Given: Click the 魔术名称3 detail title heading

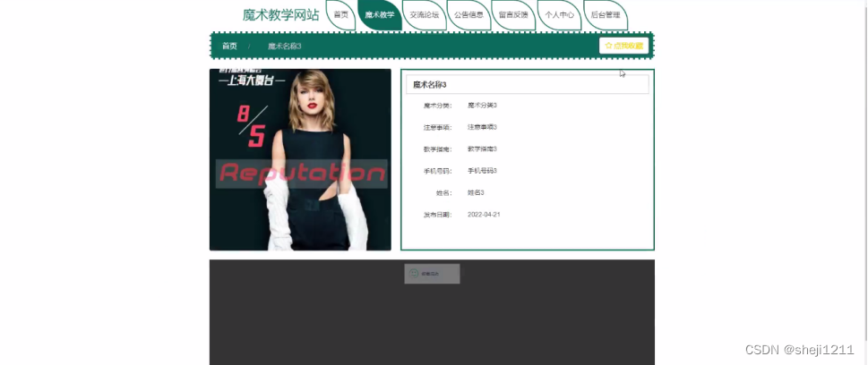Looking at the screenshot, I should click(430, 85).
